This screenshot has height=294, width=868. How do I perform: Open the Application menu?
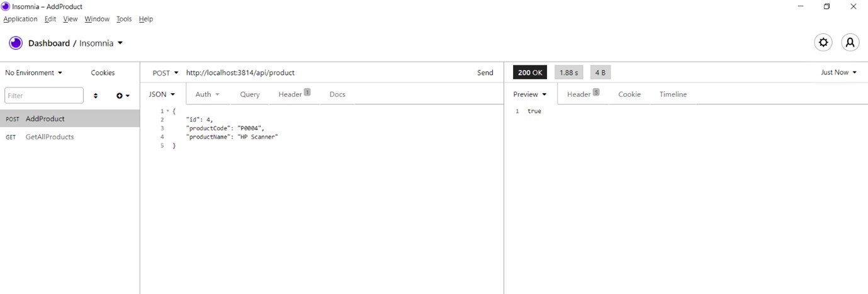21,19
